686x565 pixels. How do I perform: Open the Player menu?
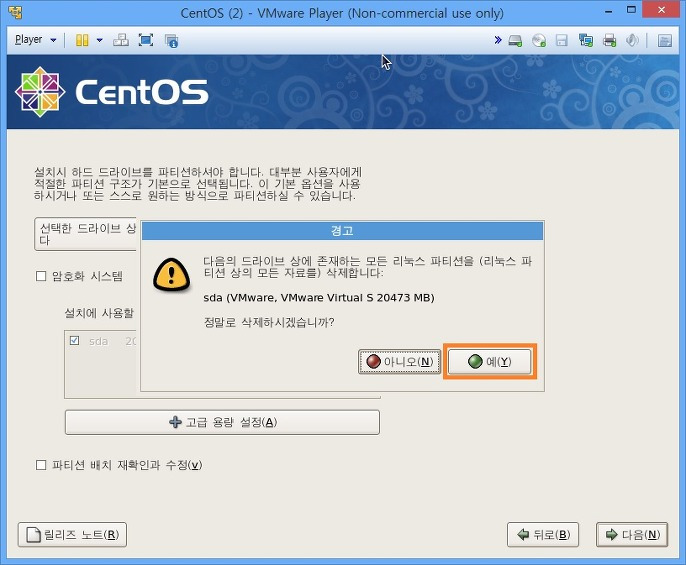(35, 40)
